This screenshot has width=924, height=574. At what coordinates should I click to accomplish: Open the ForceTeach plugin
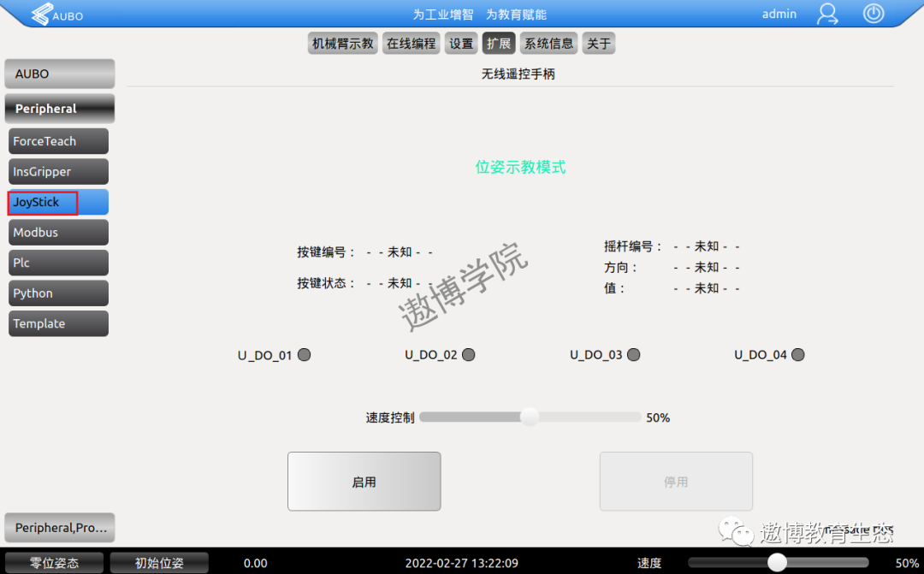click(58, 141)
